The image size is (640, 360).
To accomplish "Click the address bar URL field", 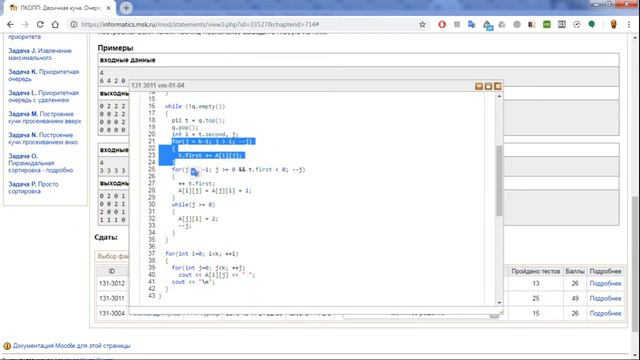I will [245, 24].
